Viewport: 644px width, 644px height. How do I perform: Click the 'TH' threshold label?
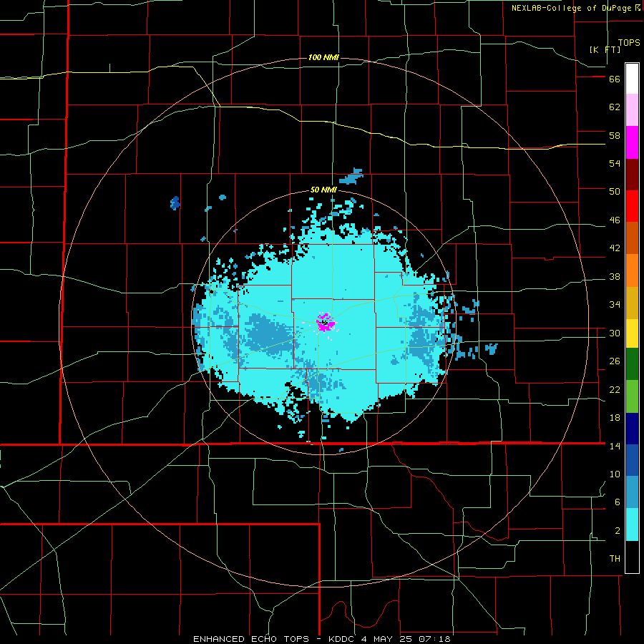pos(615,559)
